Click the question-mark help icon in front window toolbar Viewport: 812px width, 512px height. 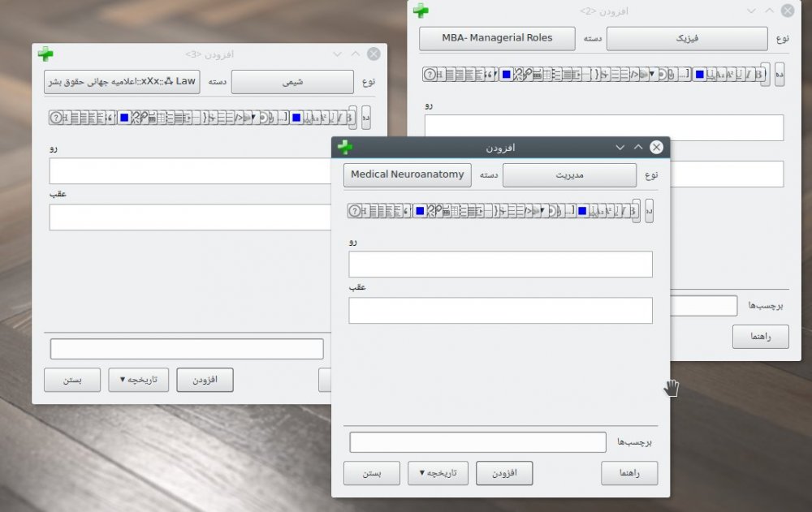coord(354,211)
